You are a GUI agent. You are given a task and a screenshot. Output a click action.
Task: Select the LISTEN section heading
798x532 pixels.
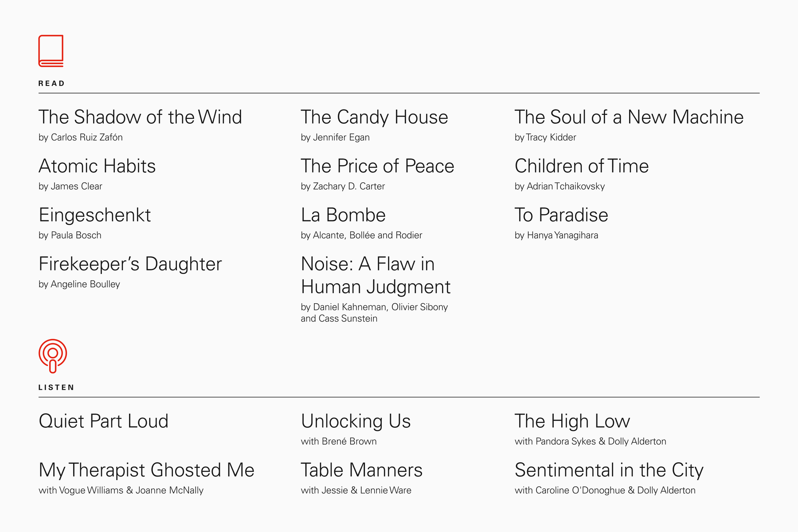(x=56, y=387)
